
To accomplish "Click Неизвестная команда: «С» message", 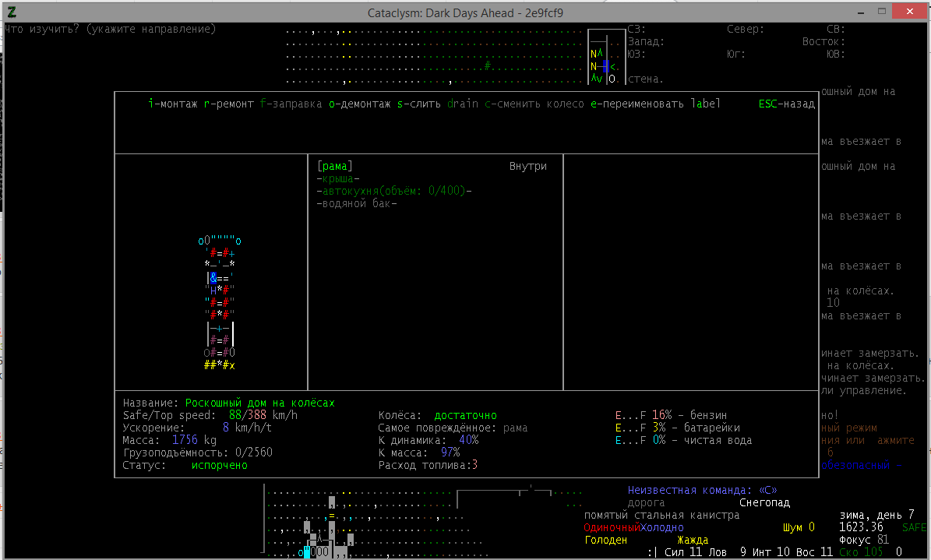I will pos(703,491).
